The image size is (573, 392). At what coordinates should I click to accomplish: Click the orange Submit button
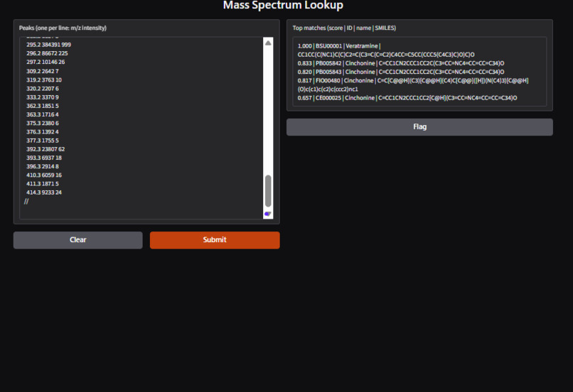215,240
